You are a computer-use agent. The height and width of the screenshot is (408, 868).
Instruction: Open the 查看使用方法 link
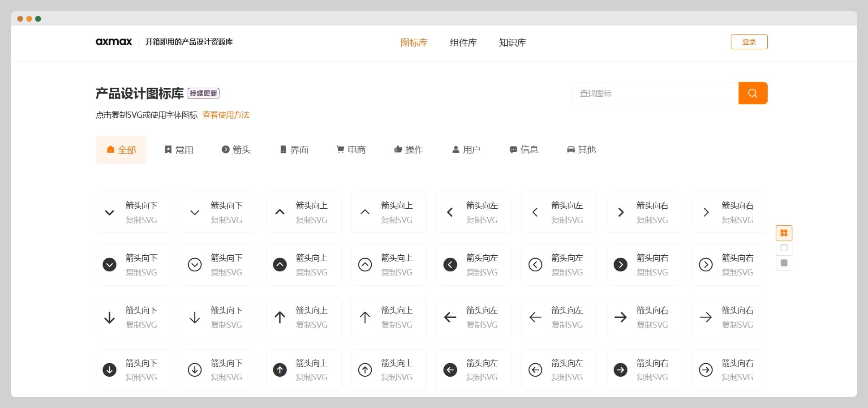(226, 115)
